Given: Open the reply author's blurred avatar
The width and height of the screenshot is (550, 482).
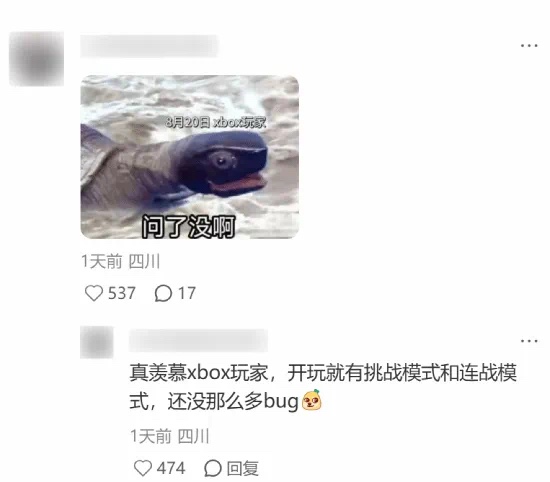Looking at the screenshot, I should point(97,342).
